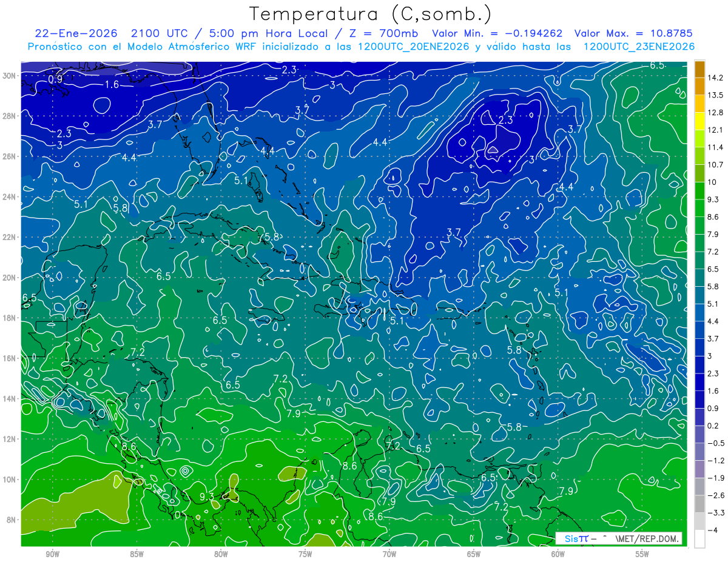
Task: Pick the yellow legend swatch between 12.1 and 12.8
Action: [x=699, y=121]
